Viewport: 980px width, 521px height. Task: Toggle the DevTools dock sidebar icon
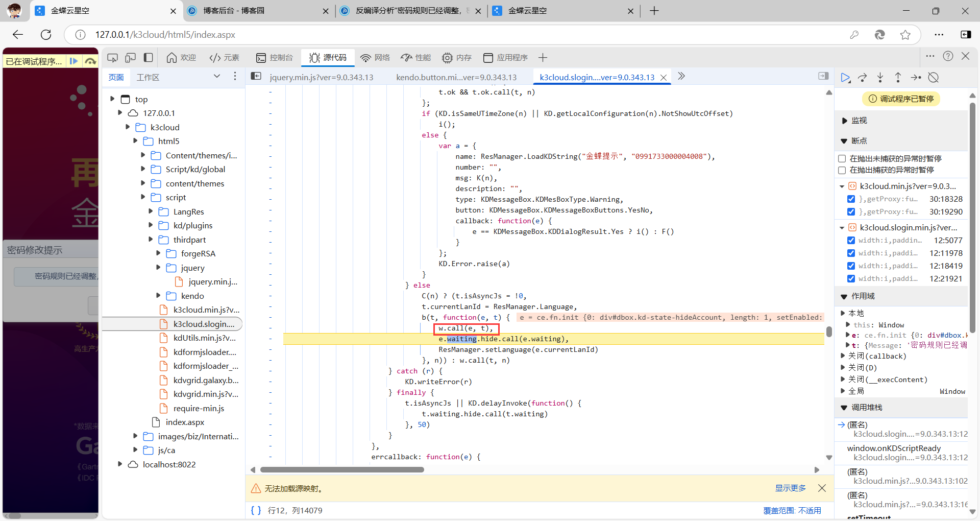pos(148,58)
